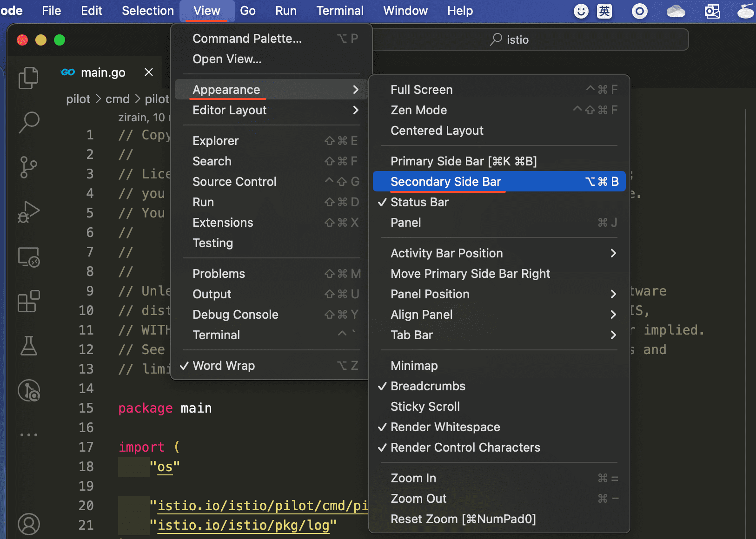This screenshot has height=539, width=756.
Task: Click the pilot breadcrumb segment
Action: tap(78, 99)
